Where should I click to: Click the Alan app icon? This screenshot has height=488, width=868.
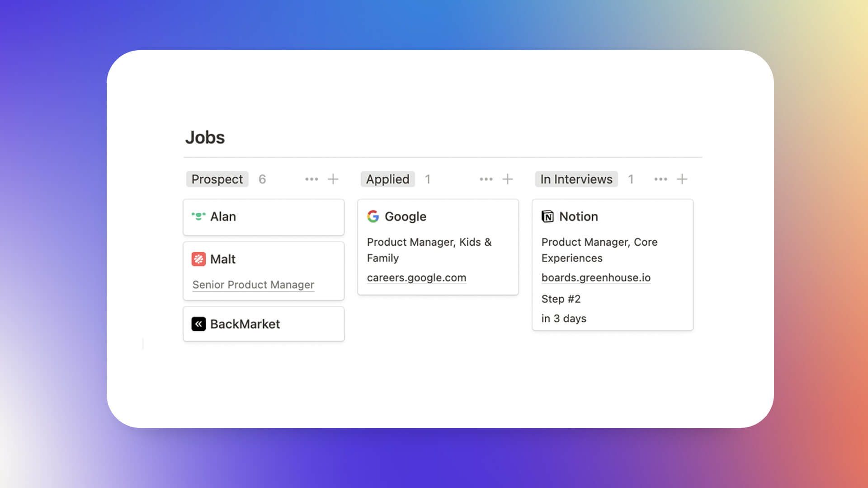click(x=199, y=216)
